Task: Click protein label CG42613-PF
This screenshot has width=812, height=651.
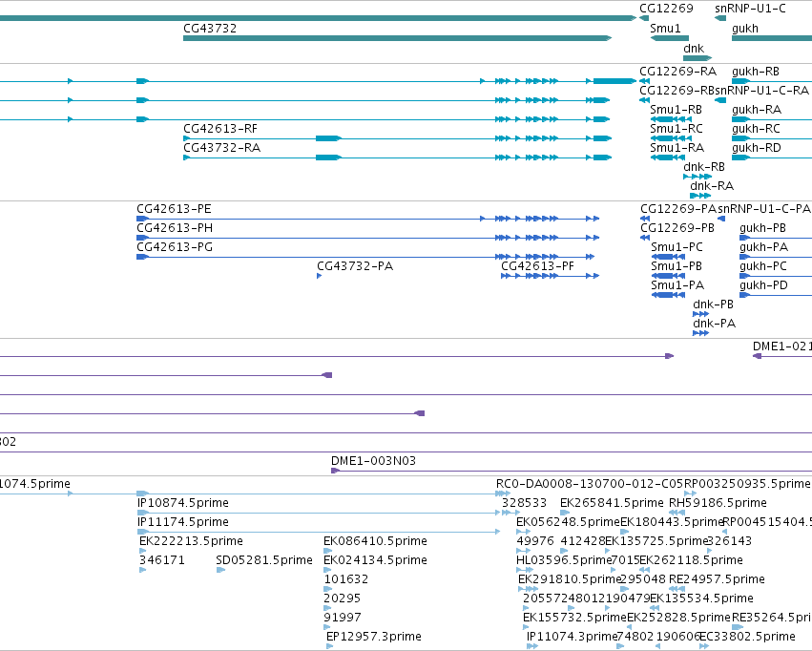Action: click(537, 266)
